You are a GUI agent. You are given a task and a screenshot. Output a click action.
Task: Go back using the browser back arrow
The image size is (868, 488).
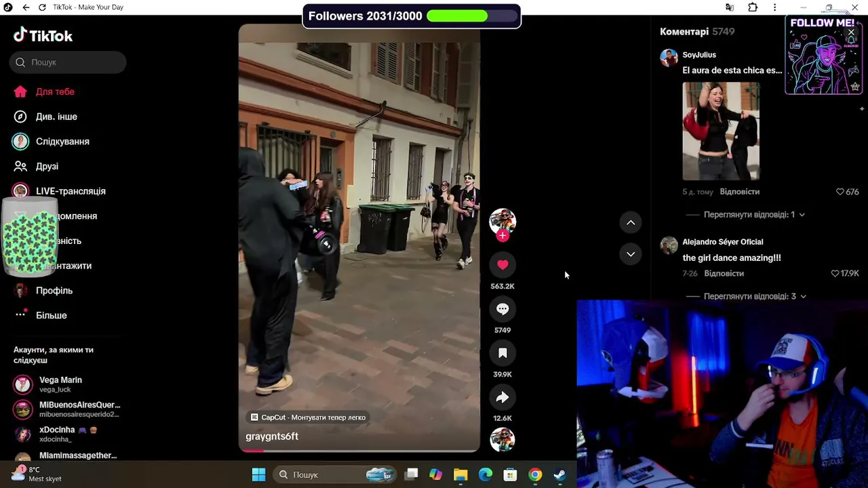[x=26, y=7]
